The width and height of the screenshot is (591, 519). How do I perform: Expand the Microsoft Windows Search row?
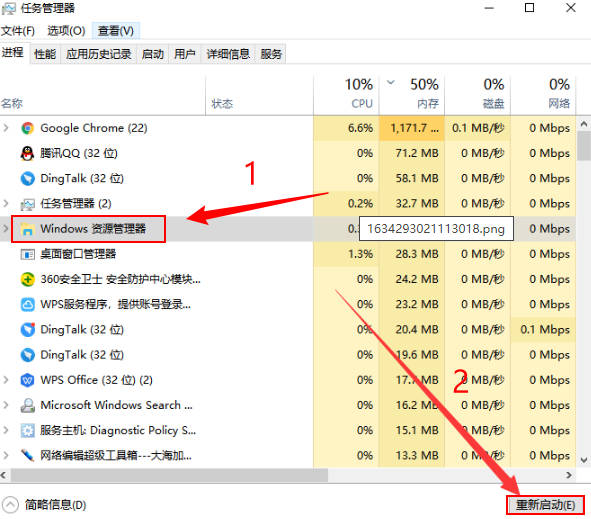pyautogui.click(x=6, y=405)
